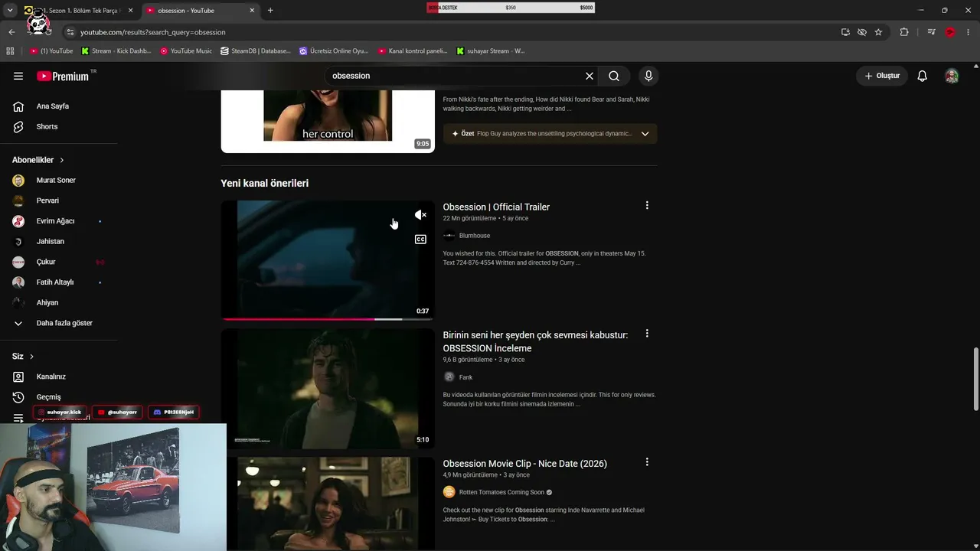Open more options for Obsession Official Trailer

pyautogui.click(x=647, y=206)
